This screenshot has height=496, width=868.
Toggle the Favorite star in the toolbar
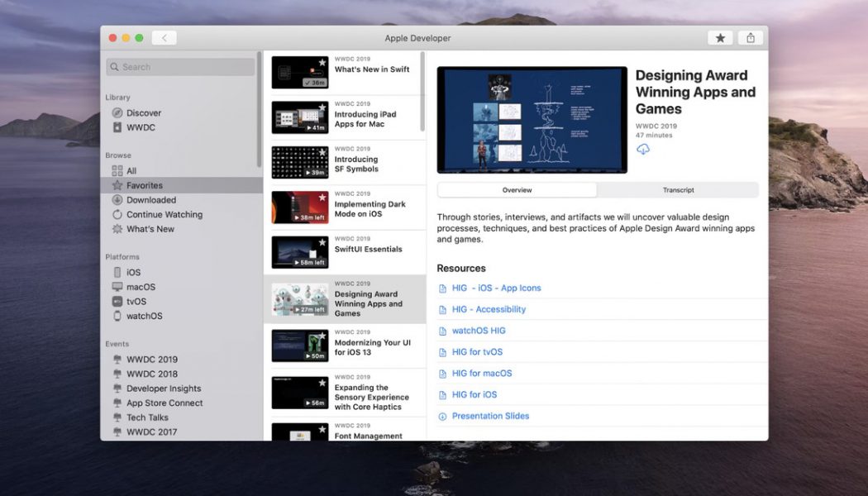tap(720, 37)
